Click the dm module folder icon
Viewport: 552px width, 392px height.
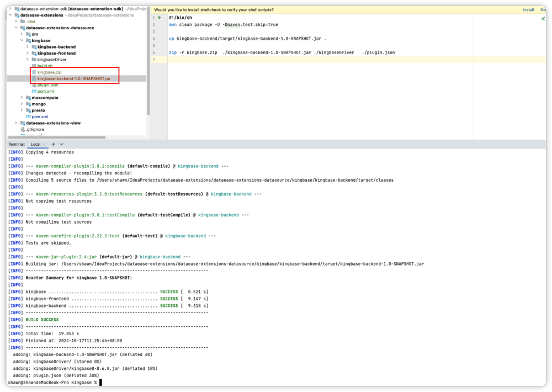29,34
